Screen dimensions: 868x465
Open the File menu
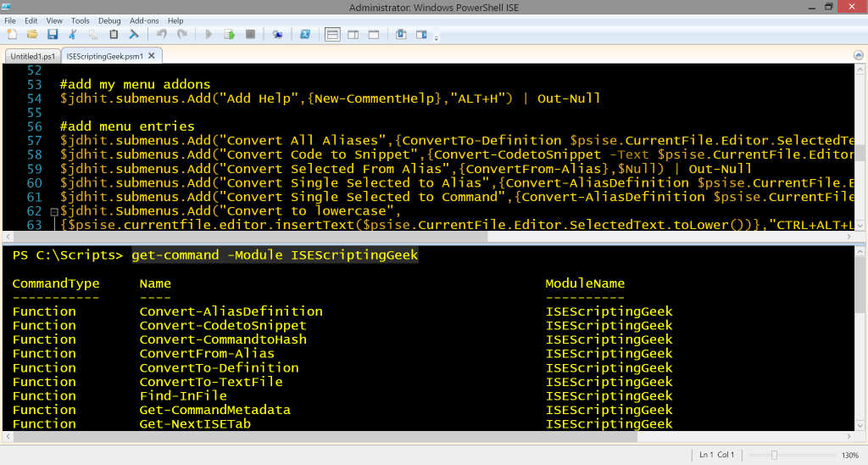click(x=10, y=20)
